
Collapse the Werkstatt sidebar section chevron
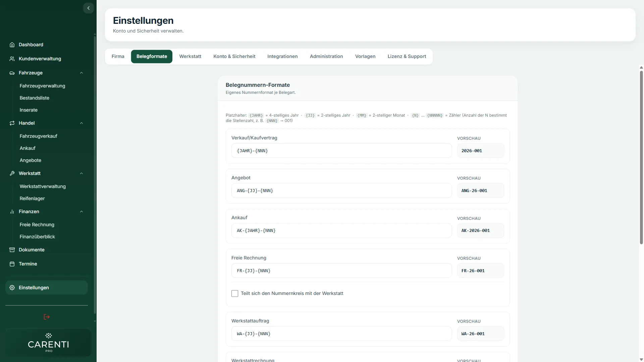pyautogui.click(x=82, y=173)
